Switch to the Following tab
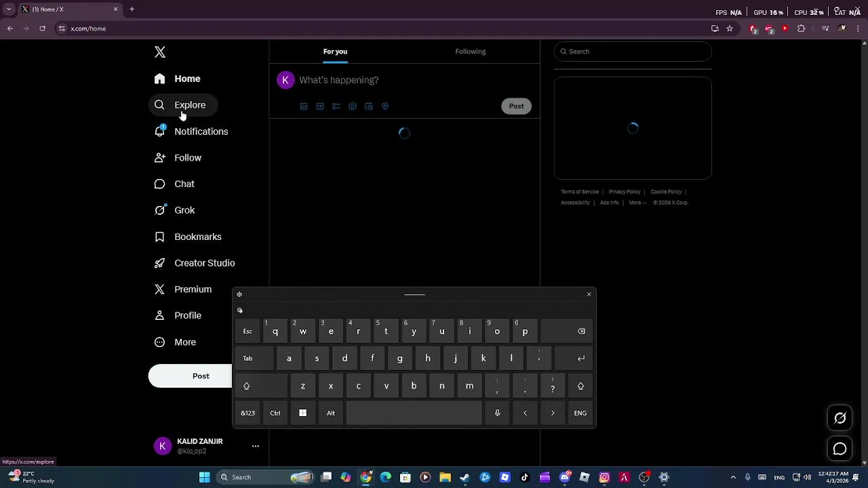868x488 pixels. tap(471, 52)
